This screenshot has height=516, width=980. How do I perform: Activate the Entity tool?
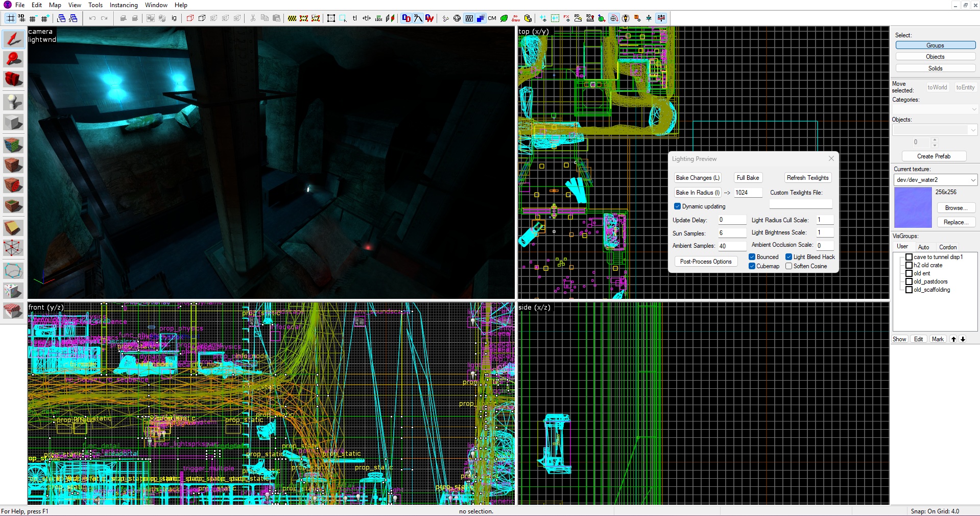pos(13,102)
